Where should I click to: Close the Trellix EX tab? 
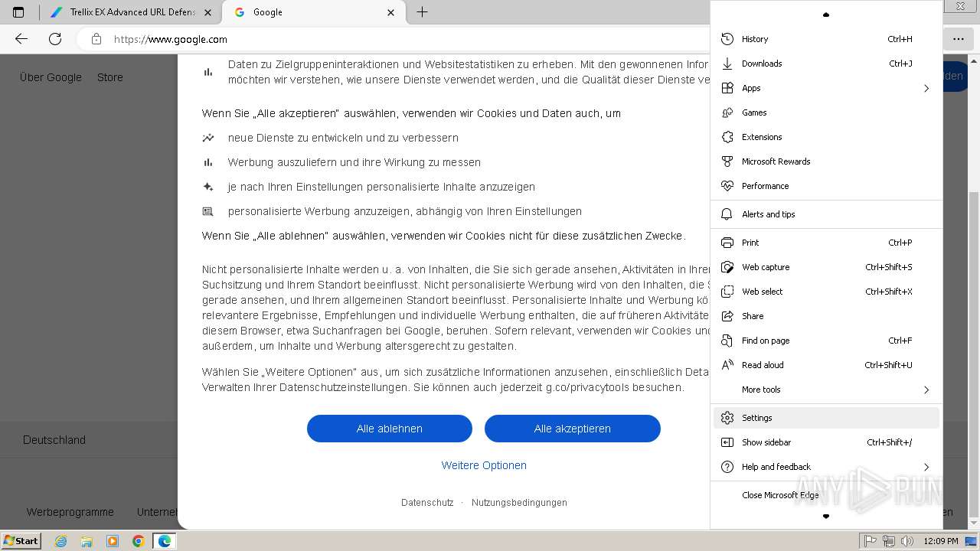[208, 12]
